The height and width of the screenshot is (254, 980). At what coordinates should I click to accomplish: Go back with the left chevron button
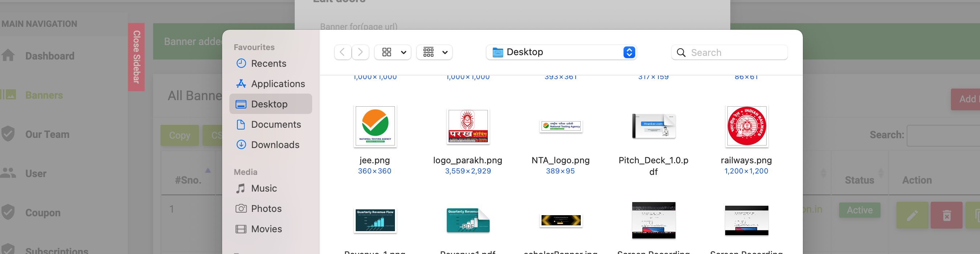pyautogui.click(x=342, y=52)
